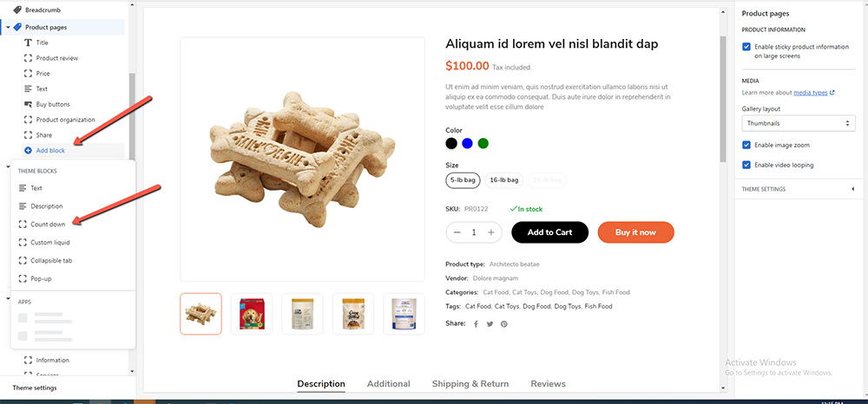
Task: Click the plus icon next to Add block
Action: tap(29, 151)
